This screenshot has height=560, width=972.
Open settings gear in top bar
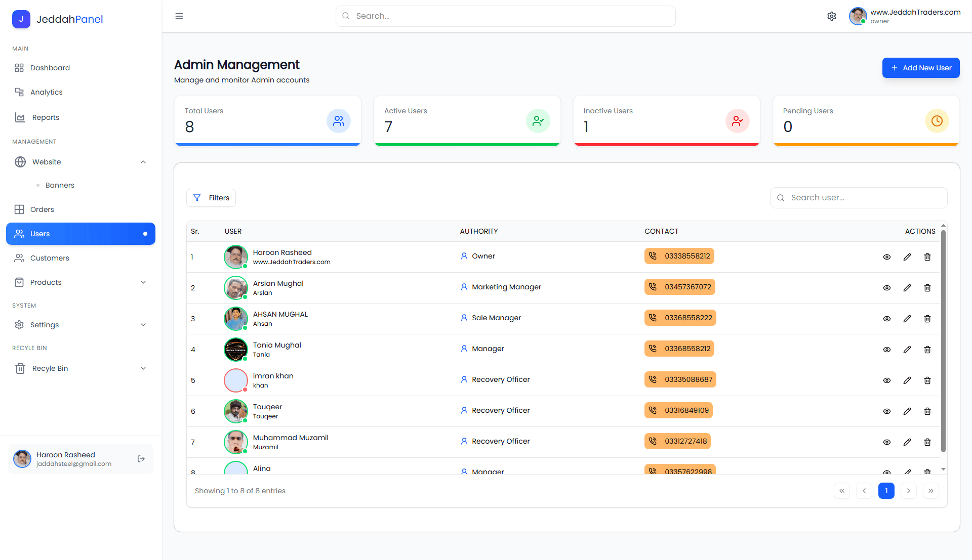(832, 16)
